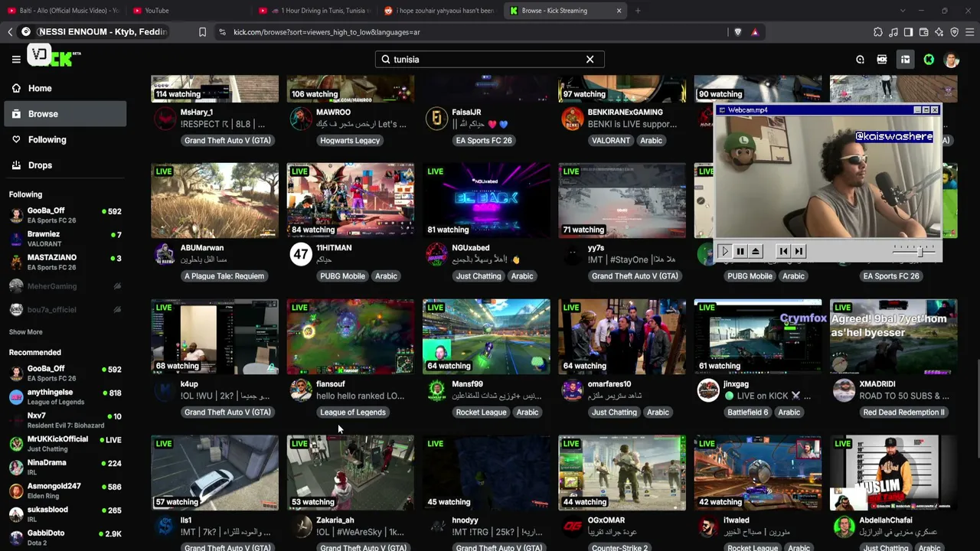Click 'Red Dead Redemption II' category tag

pyautogui.click(x=904, y=412)
